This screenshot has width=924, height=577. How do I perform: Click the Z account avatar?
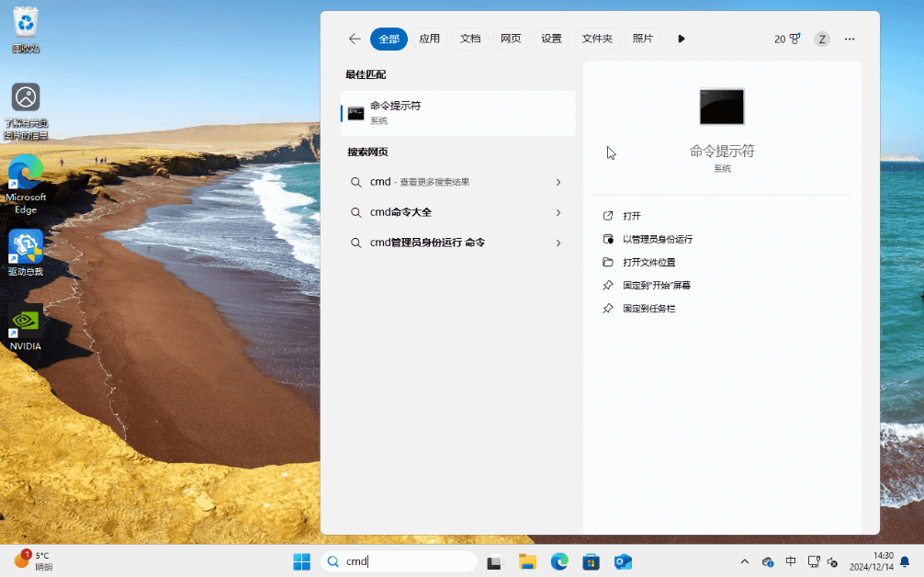click(822, 39)
